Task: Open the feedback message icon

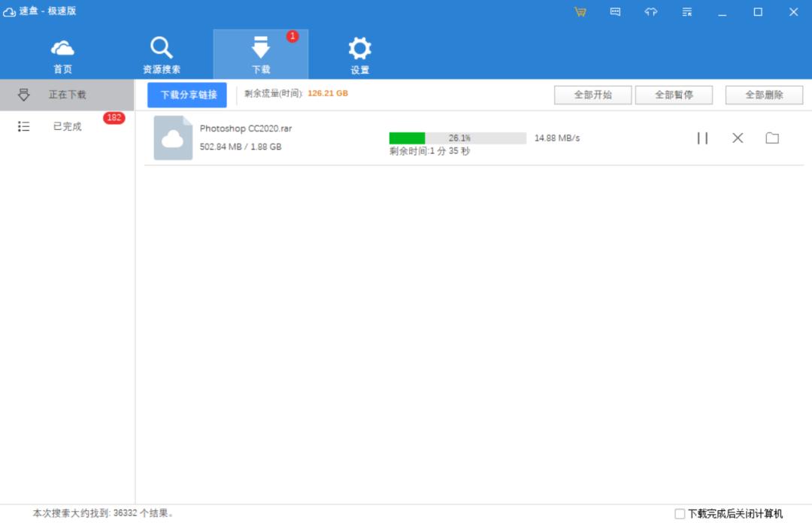Action: pyautogui.click(x=615, y=11)
